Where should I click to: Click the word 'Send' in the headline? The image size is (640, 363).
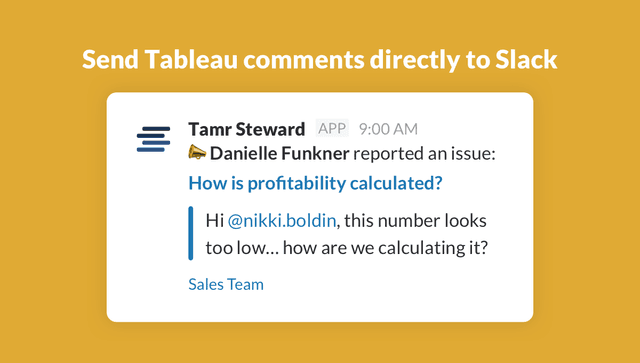111,59
